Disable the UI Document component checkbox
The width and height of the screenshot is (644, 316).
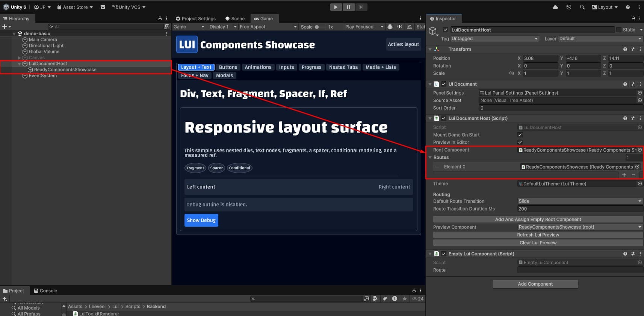click(x=444, y=84)
